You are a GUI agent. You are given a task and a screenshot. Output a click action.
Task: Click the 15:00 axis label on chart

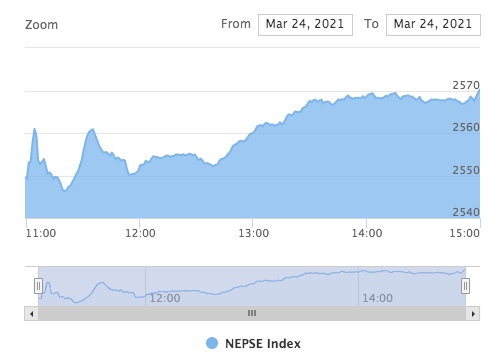coord(464,233)
